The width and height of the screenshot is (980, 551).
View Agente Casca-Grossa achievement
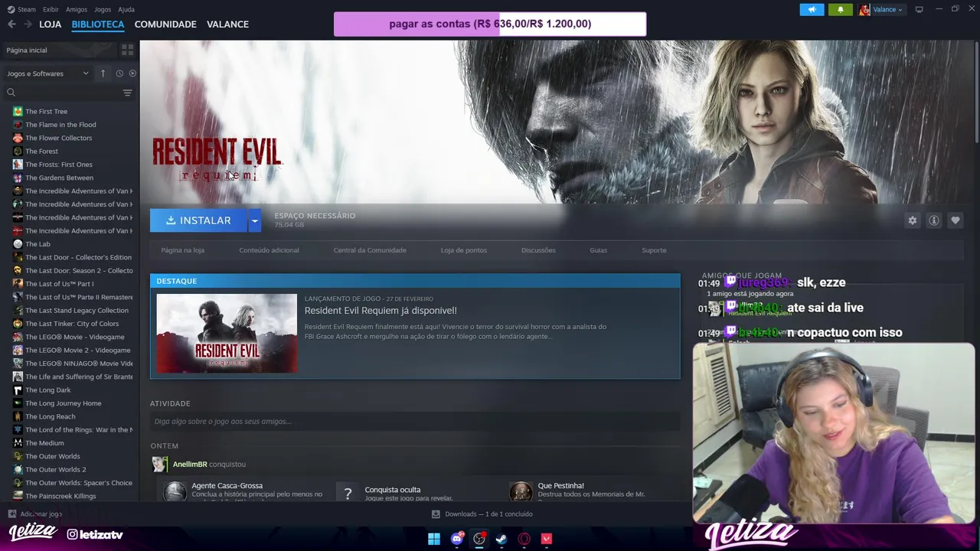tap(227, 486)
